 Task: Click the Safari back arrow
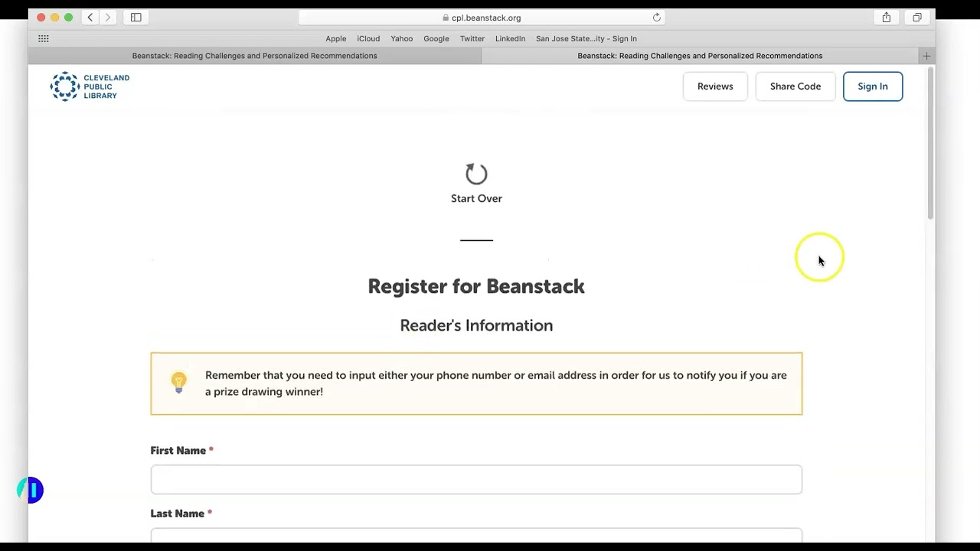[90, 18]
